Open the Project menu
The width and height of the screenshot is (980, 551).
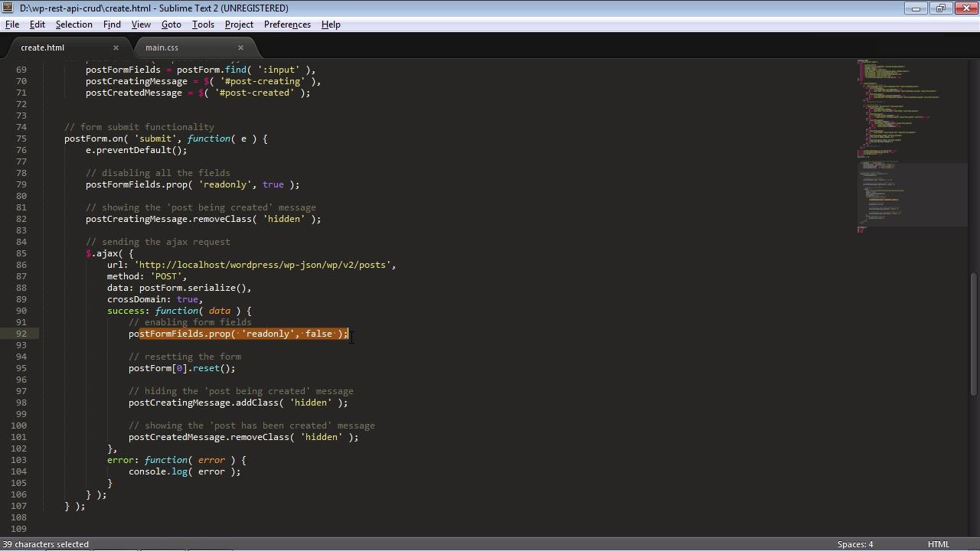(x=239, y=24)
